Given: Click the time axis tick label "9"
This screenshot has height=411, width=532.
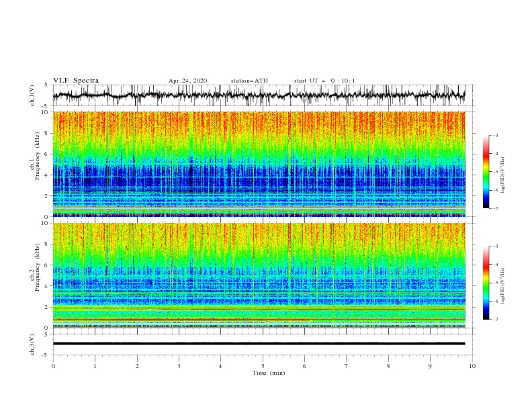Looking at the screenshot, I should click(430, 366).
